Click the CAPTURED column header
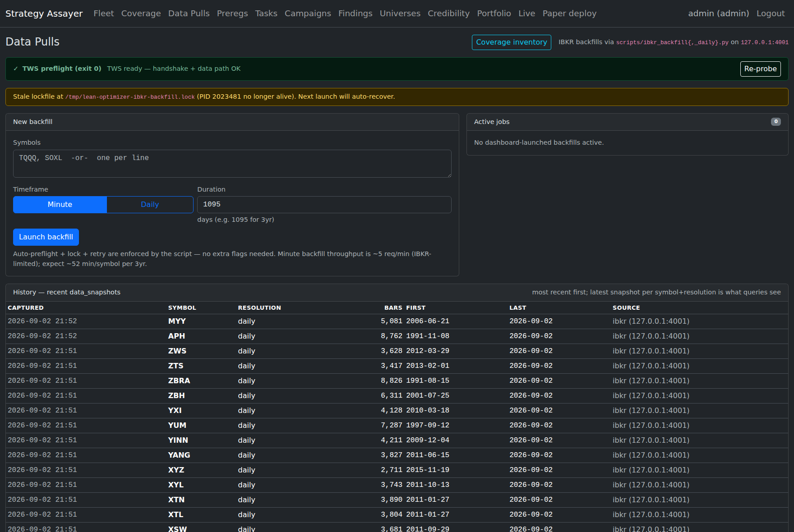794x532 pixels. coord(26,308)
